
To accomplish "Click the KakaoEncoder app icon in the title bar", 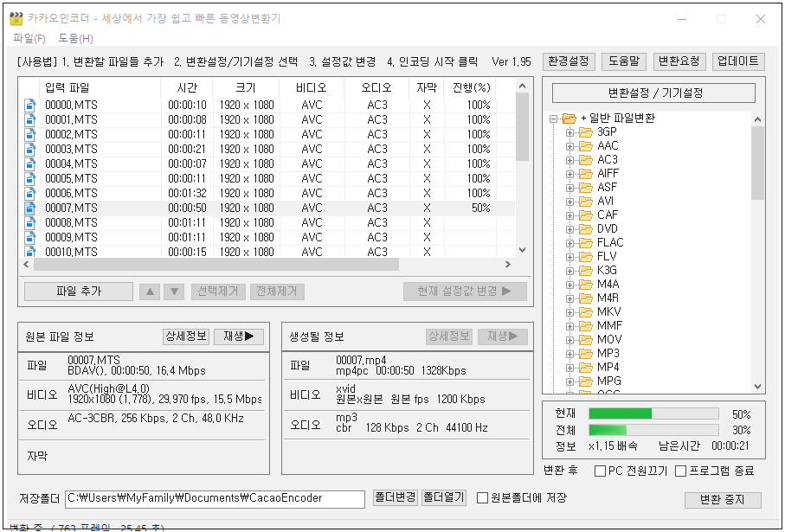I will [16, 19].
